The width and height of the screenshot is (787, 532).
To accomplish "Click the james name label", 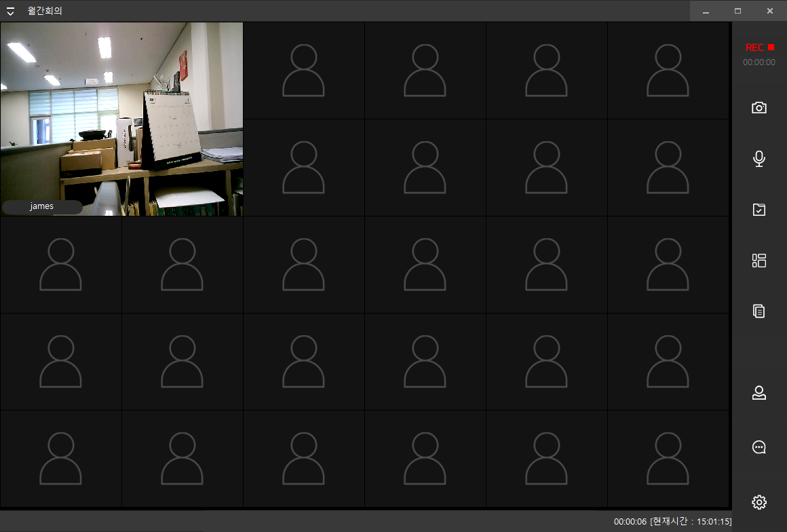I will (x=41, y=206).
